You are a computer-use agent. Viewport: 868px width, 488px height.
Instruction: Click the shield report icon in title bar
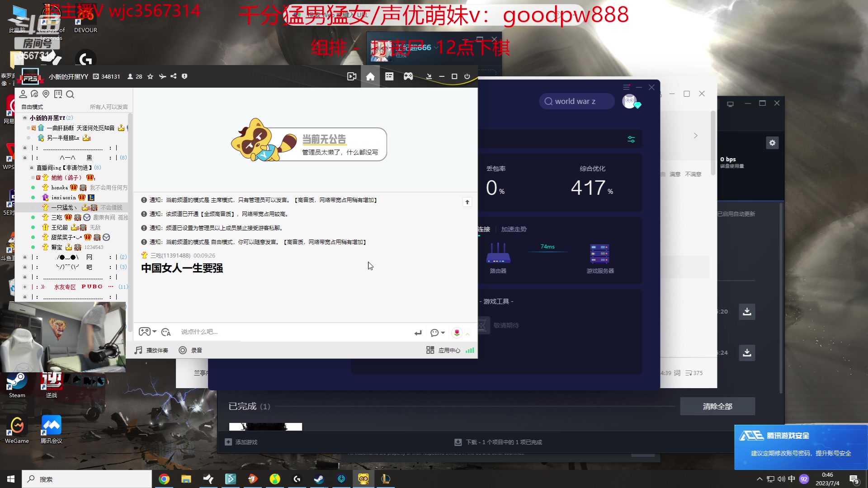coord(184,76)
